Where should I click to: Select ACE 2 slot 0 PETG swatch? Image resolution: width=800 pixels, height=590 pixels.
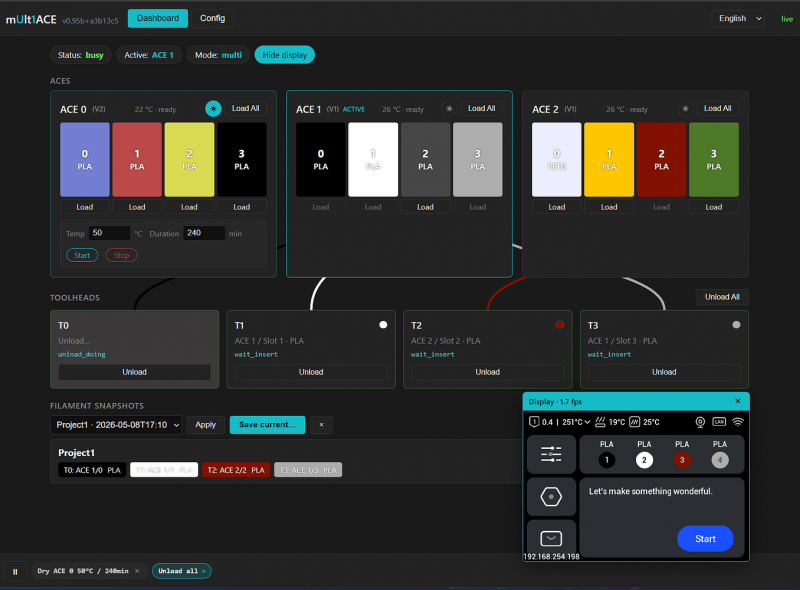[x=557, y=159]
